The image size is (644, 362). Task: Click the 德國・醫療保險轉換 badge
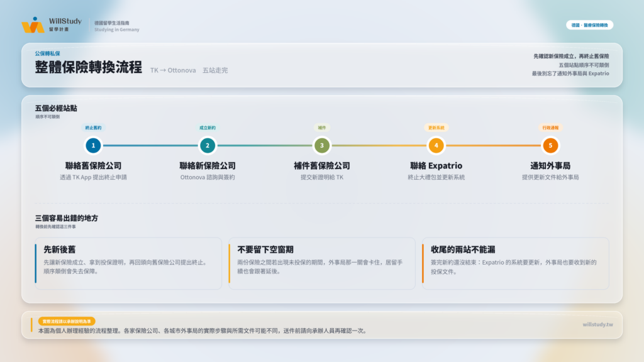[x=589, y=25]
